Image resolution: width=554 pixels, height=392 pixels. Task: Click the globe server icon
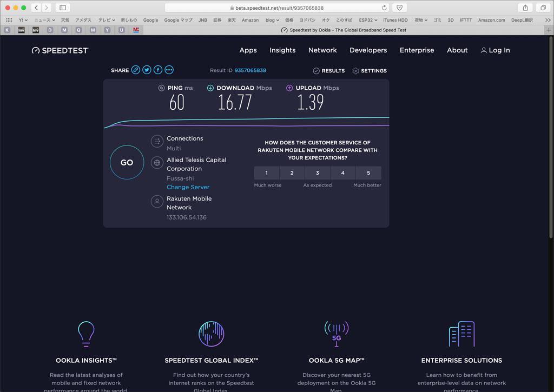(x=157, y=163)
